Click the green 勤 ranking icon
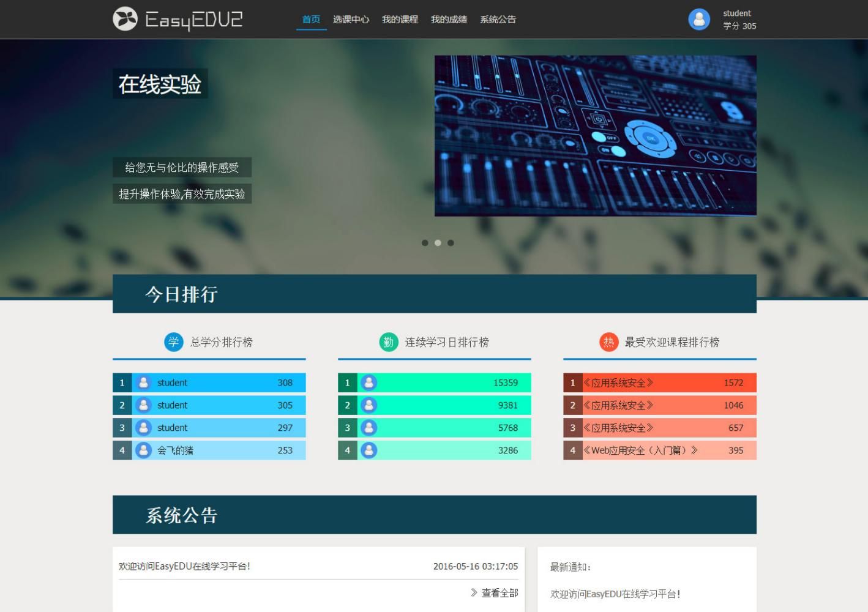Viewport: 868px width, 612px height. 389,342
